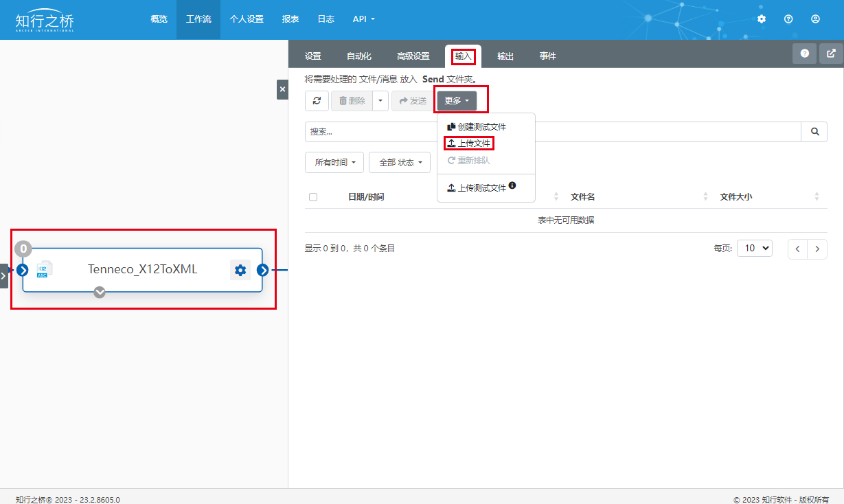Click the refresh icon in the input toolbar
Image resolution: width=844 pixels, height=504 pixels.
(x=317, y=101)
